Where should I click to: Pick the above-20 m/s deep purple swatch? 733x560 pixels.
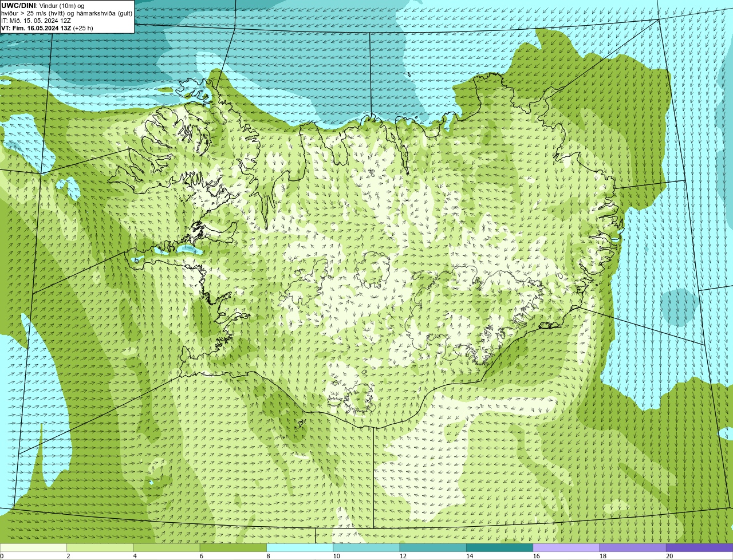pyautogui.click(x=699, y=547)
